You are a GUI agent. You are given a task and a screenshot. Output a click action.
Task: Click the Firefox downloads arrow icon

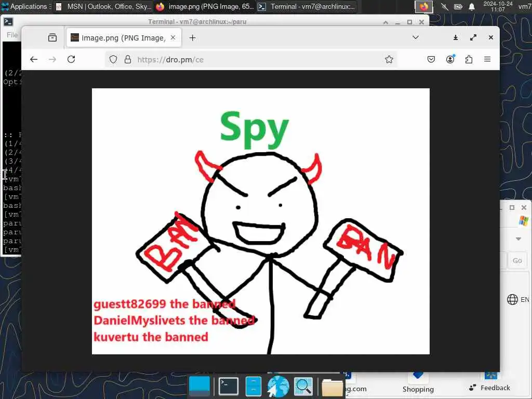coord(455,37)
